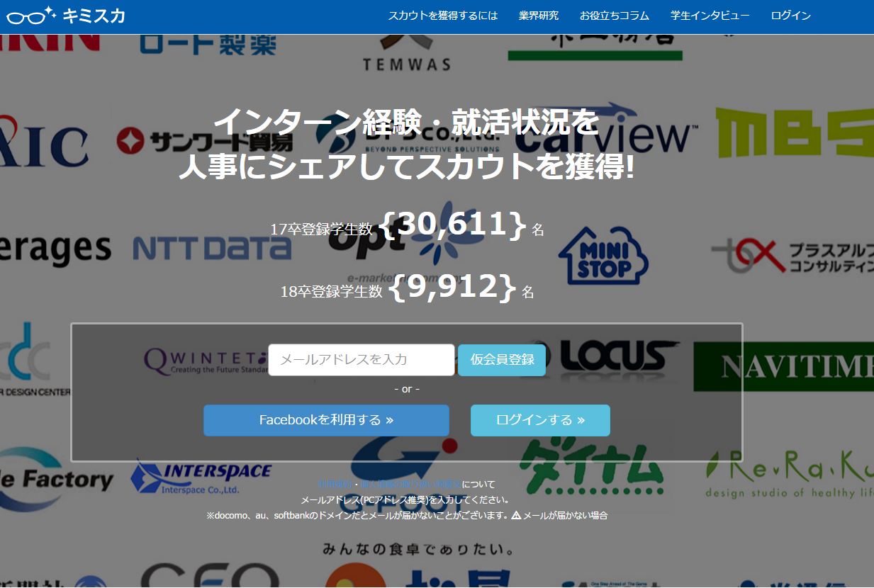Click the ログインする button

click(540, 420)
